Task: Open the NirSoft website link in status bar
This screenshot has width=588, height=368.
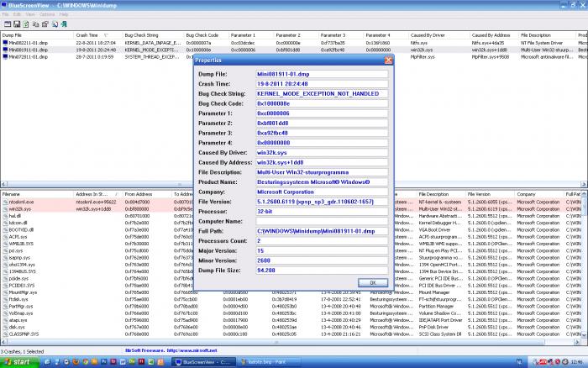Action: tap(192, 350)
